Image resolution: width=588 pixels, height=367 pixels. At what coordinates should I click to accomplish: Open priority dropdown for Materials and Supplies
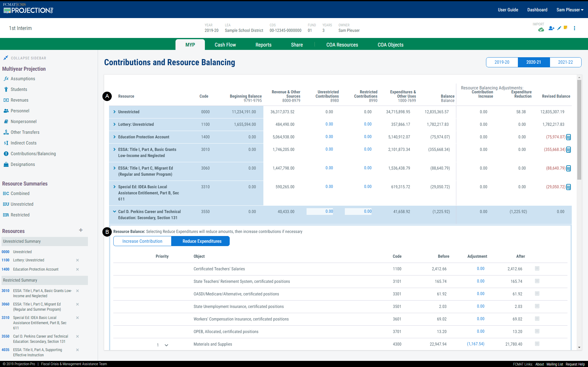[167, 345]
